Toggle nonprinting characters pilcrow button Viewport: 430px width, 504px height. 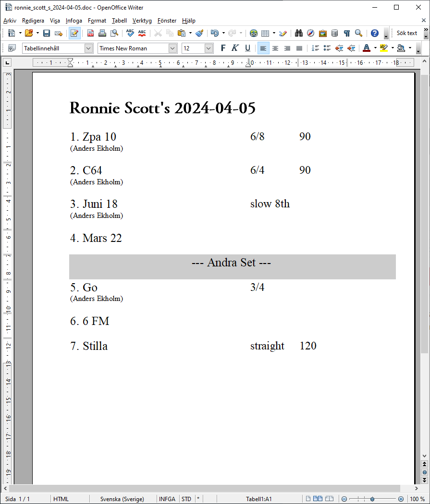tap(346, 33)
